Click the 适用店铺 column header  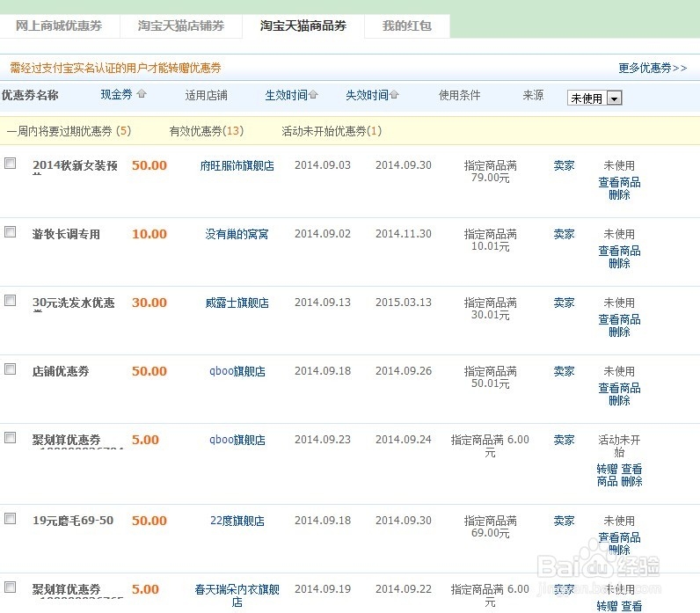tap(207, 95)
